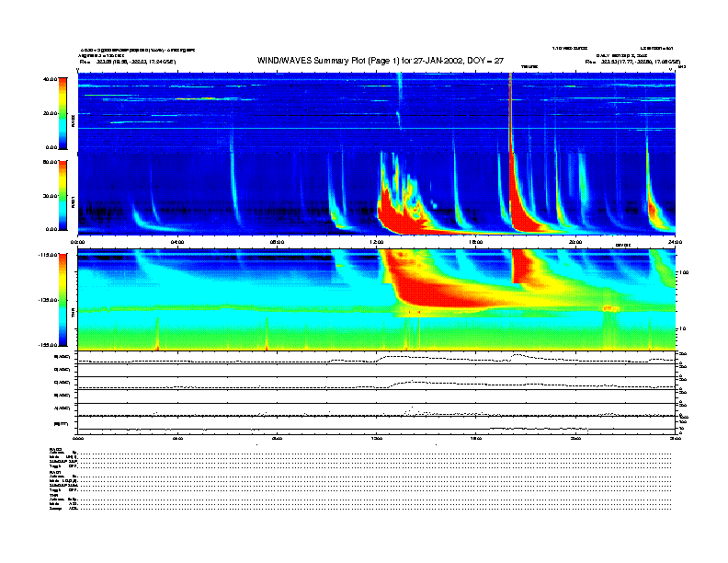Click the 04:00 time tick below RAD1 panel

point(177,242)
